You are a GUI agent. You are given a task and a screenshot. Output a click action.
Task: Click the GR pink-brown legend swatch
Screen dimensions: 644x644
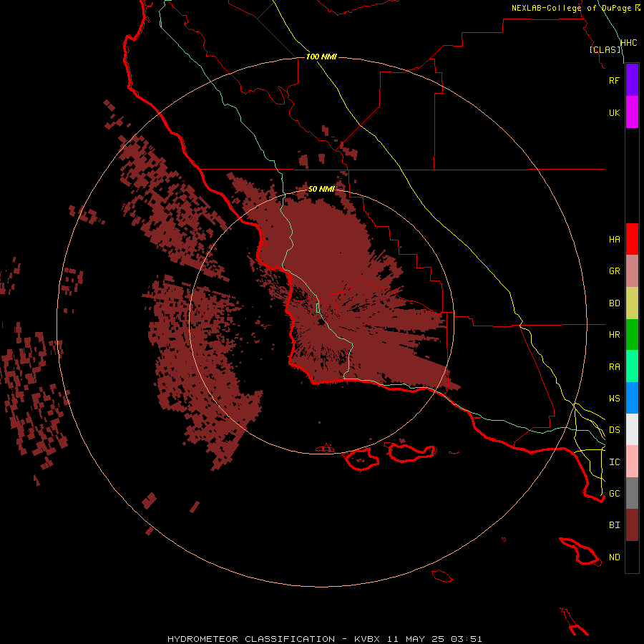[632, 271]
